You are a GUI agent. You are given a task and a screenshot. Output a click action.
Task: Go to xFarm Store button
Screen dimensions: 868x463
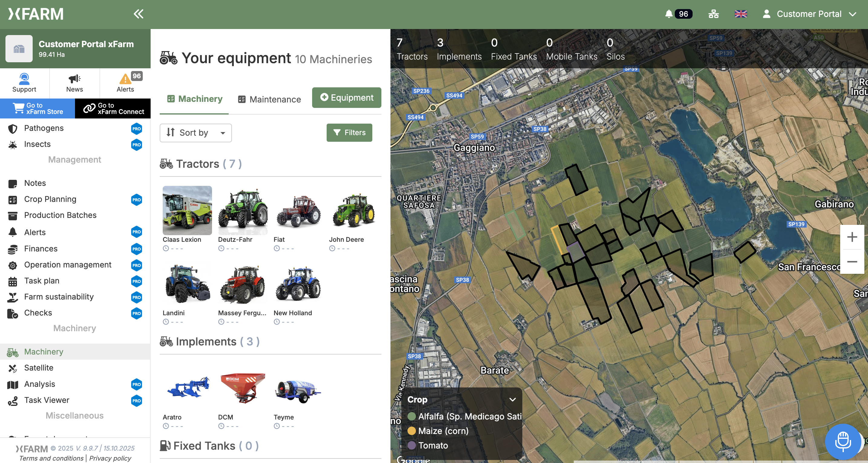[38, 109]
